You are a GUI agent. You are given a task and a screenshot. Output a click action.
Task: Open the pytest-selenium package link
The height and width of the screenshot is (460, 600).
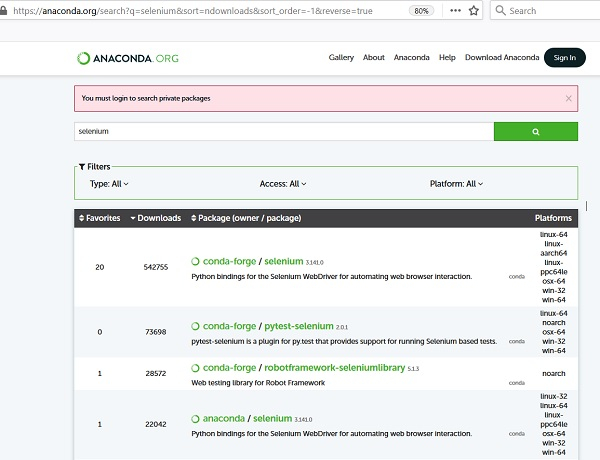click(x=299, y=326)
